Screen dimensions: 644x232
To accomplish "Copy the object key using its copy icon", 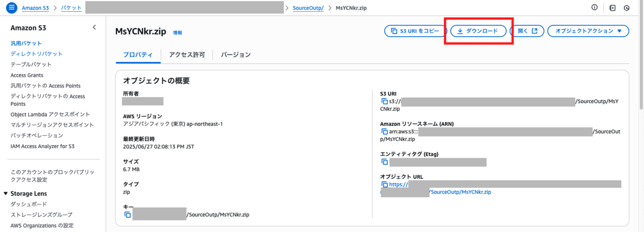I will pos(128,215).
